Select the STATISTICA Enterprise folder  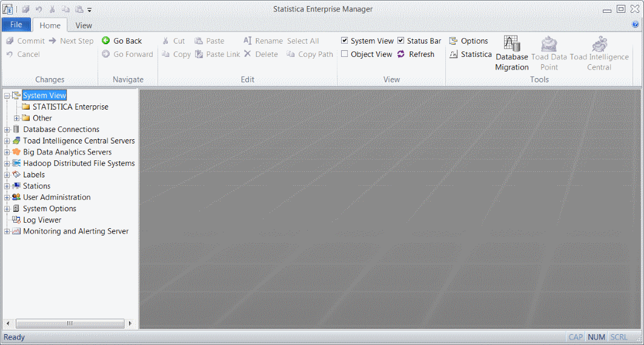pyautogui.click(x=71, y=107)
